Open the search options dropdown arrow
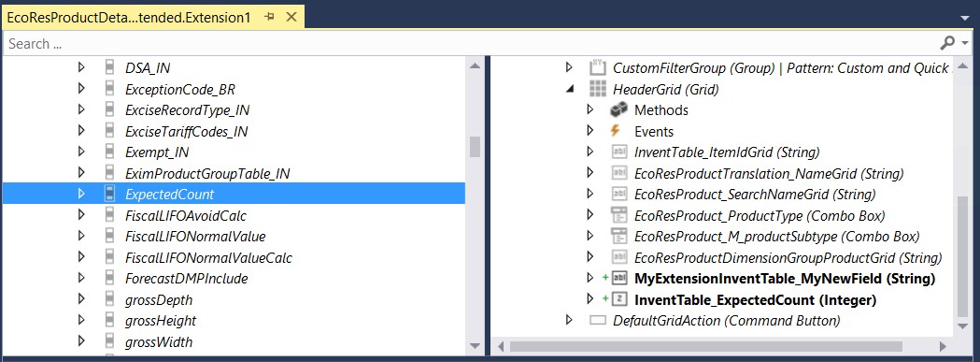The height and width of the screenshot is (362, 980). click(966, 43)
